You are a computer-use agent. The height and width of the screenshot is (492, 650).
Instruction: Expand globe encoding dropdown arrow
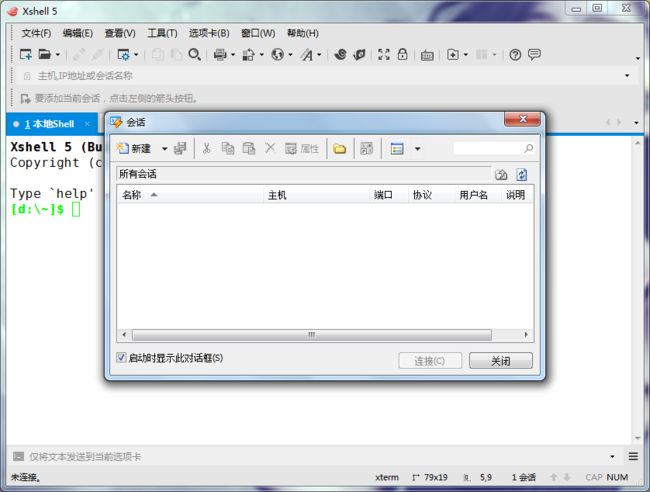[290, 54]
